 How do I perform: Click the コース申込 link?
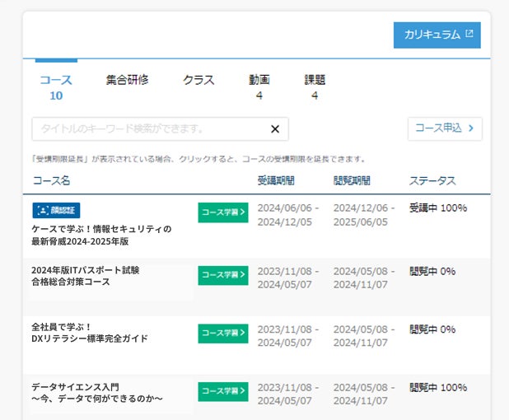[445, 128]
